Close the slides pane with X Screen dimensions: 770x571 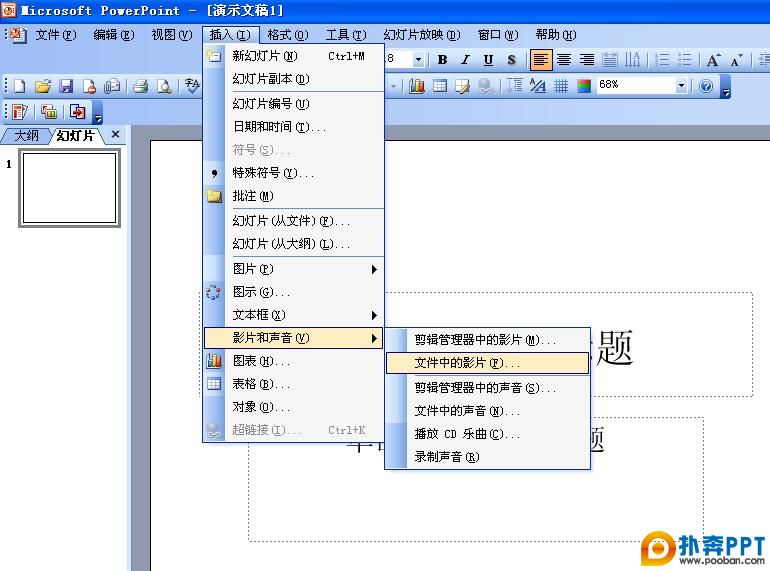coord(115,134)
